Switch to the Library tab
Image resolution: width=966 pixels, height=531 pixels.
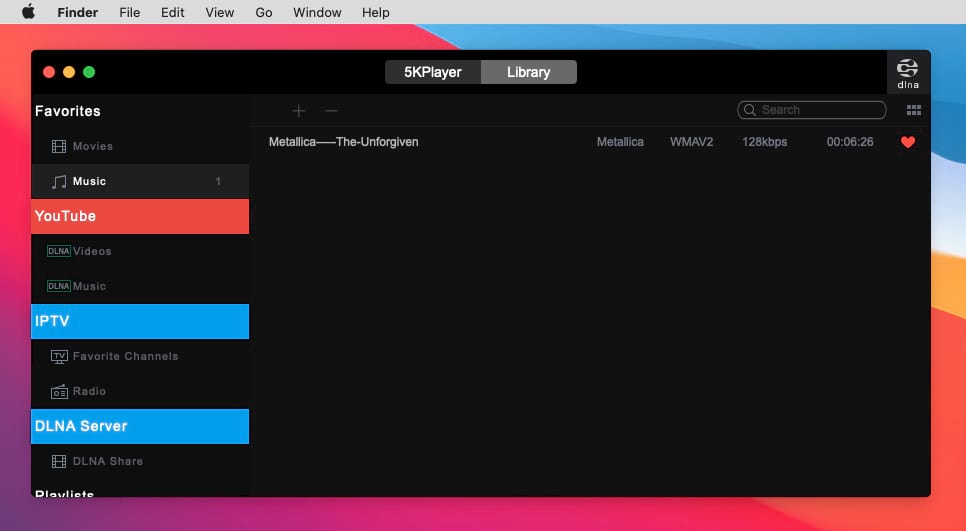click(529, 72)
